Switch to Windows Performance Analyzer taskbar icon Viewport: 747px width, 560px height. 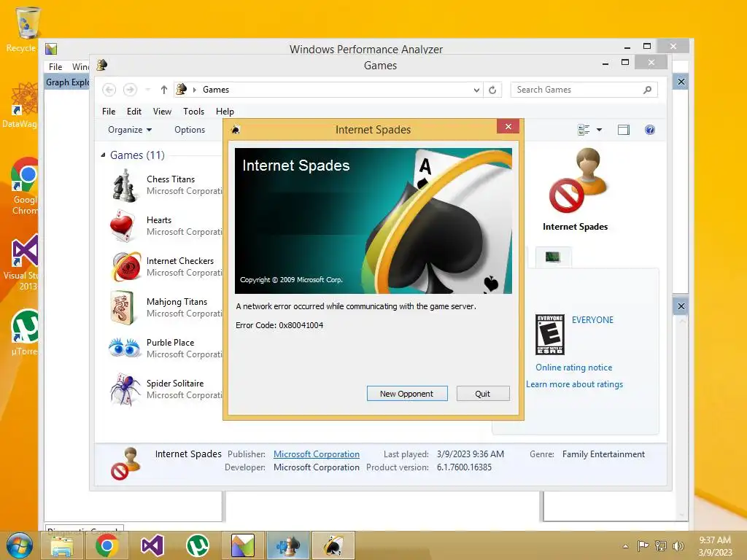(242, 545)
